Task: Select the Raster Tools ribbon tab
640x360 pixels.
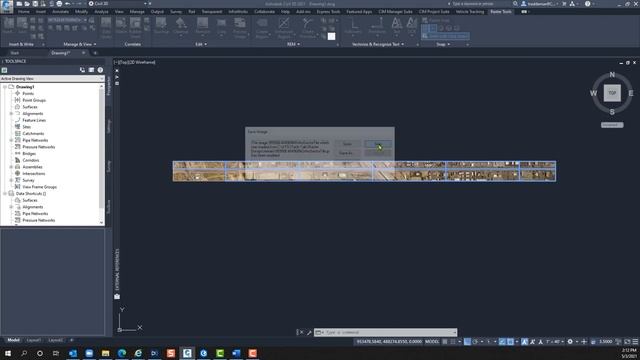Action: pos(501,12)
